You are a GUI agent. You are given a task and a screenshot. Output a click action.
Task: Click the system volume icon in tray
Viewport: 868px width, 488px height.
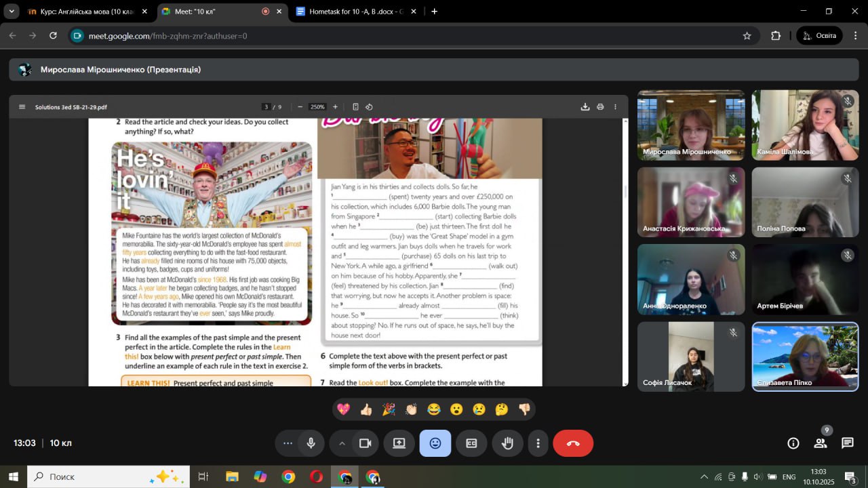click(757, 477)
